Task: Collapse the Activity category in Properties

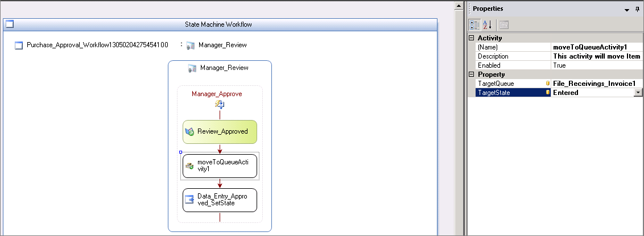Action: [x=471, y=38]
